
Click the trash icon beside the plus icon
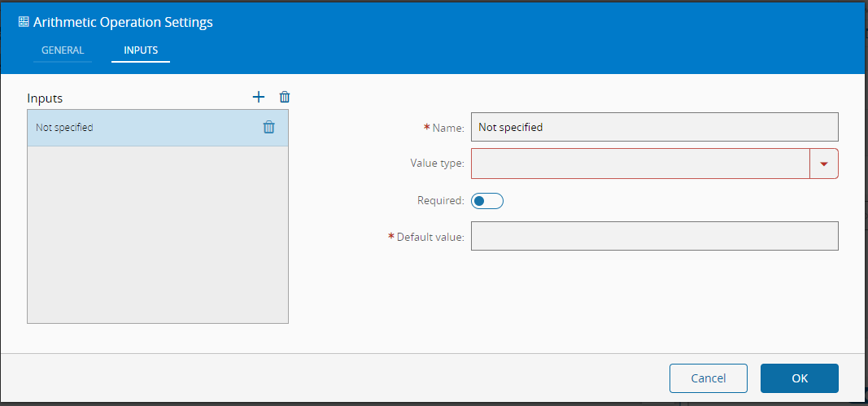[x=284, y=97]
